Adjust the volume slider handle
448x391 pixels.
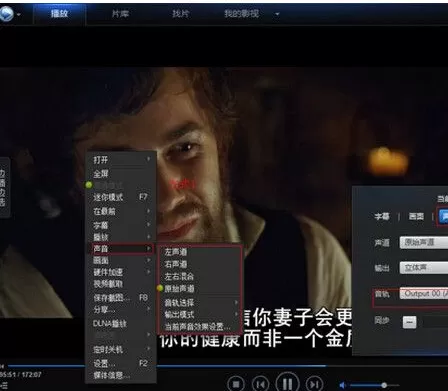tap(384, 385)
